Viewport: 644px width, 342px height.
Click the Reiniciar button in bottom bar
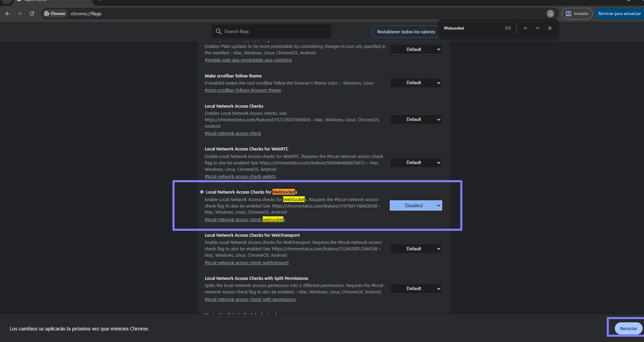click(x=628, y=328)
